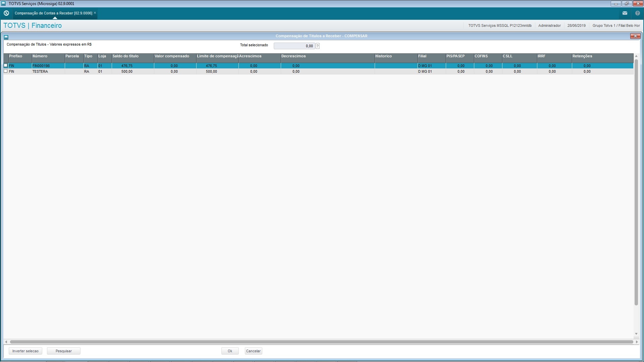Image resolution: width=644 pixels, height=362 pixels.
Task: Click question mark beside Total selecionado
Action: 318,46
